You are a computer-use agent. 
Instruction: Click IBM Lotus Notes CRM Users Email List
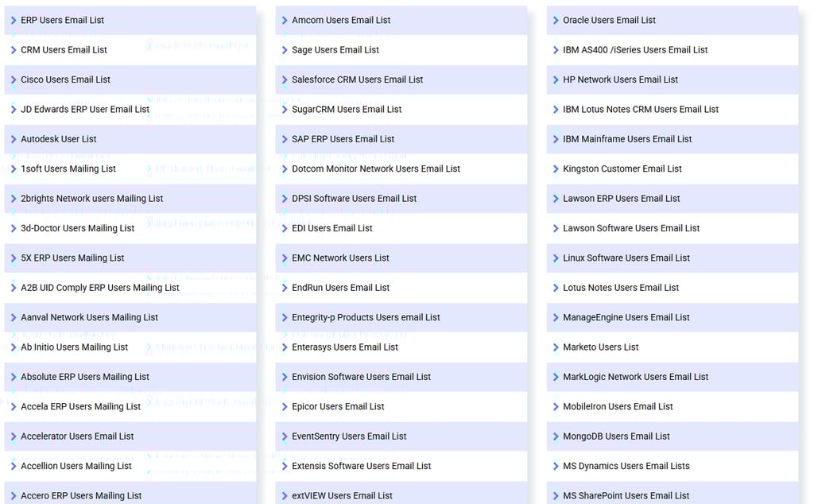[641, 109]
